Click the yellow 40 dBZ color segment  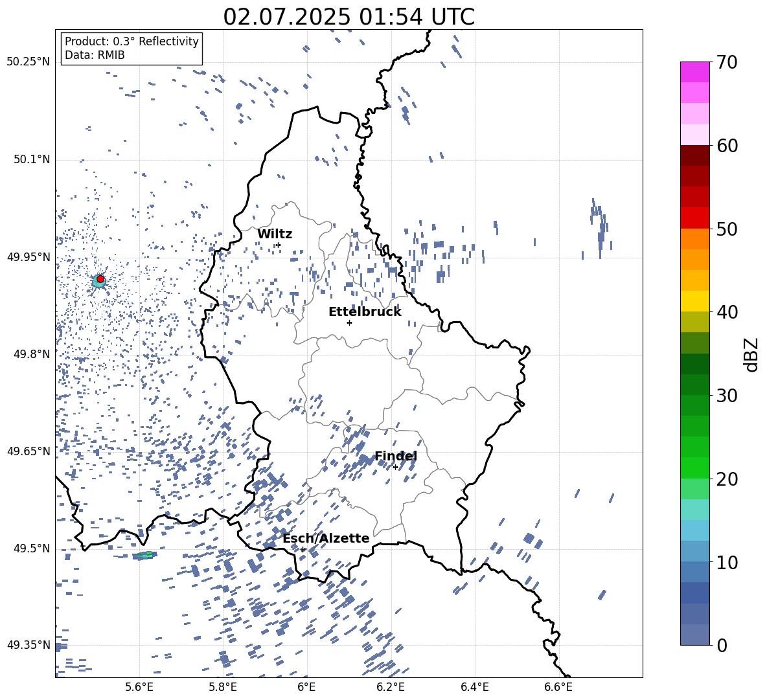coord(695,301)
